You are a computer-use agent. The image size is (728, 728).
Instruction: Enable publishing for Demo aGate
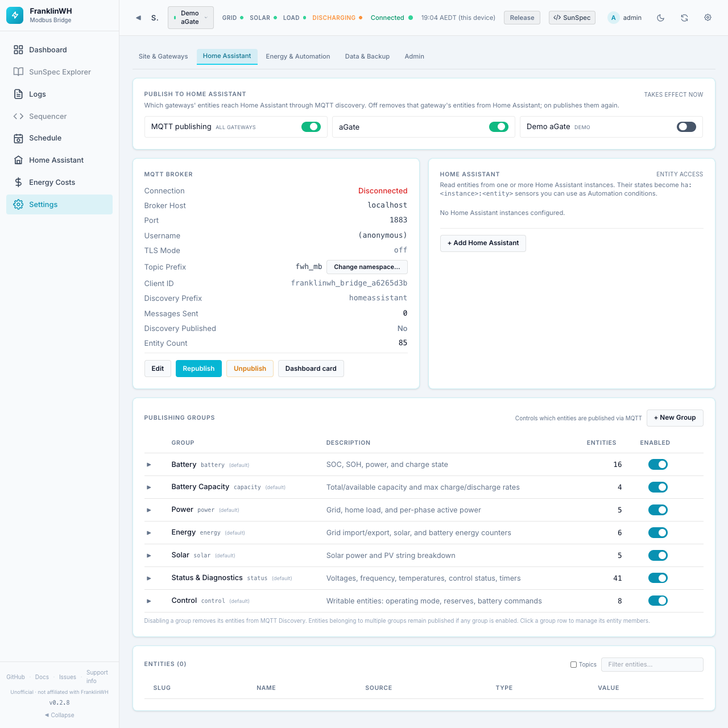pos(686,127)
